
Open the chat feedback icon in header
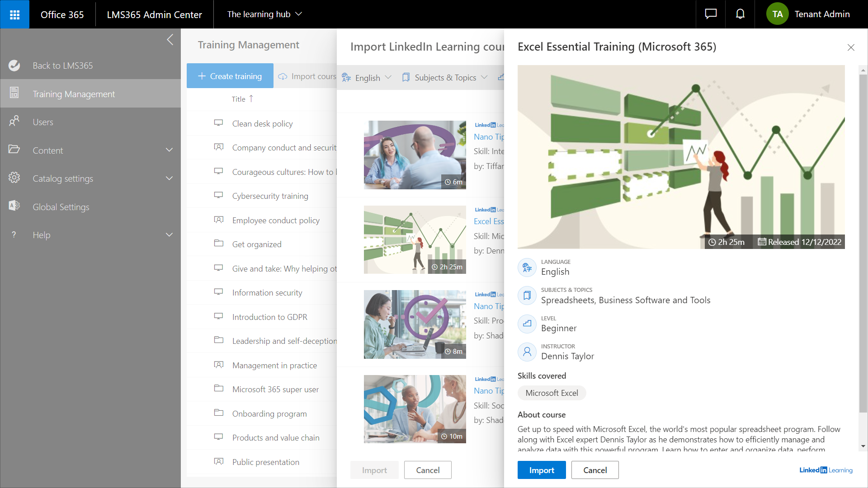(711, 14)
